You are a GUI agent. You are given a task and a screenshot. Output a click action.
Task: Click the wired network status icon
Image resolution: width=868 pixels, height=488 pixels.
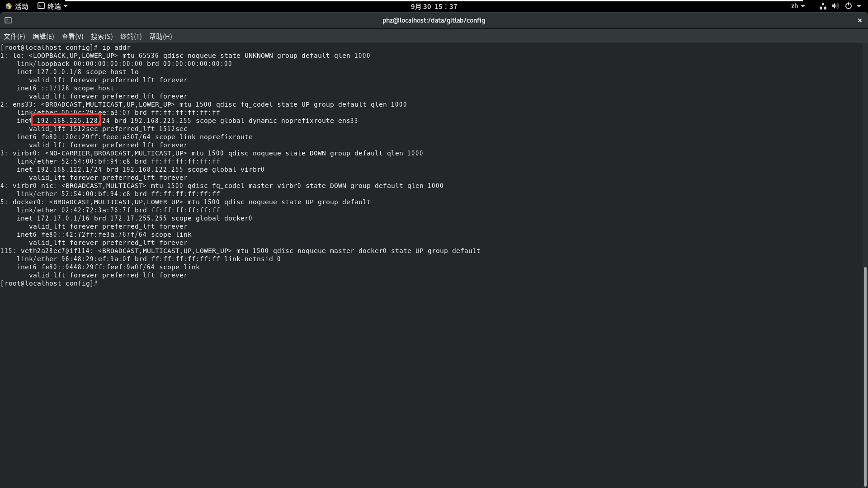click(822, 6)
